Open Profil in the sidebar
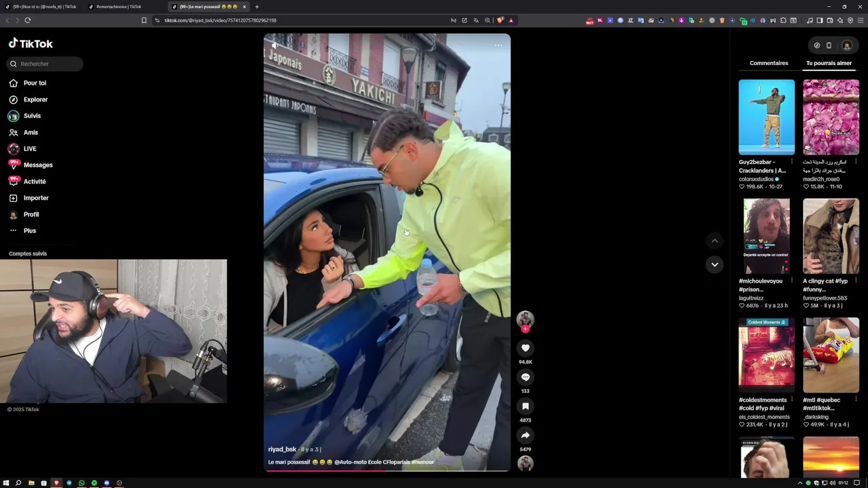Screen dimensions: 868x488 coord(24,214)
